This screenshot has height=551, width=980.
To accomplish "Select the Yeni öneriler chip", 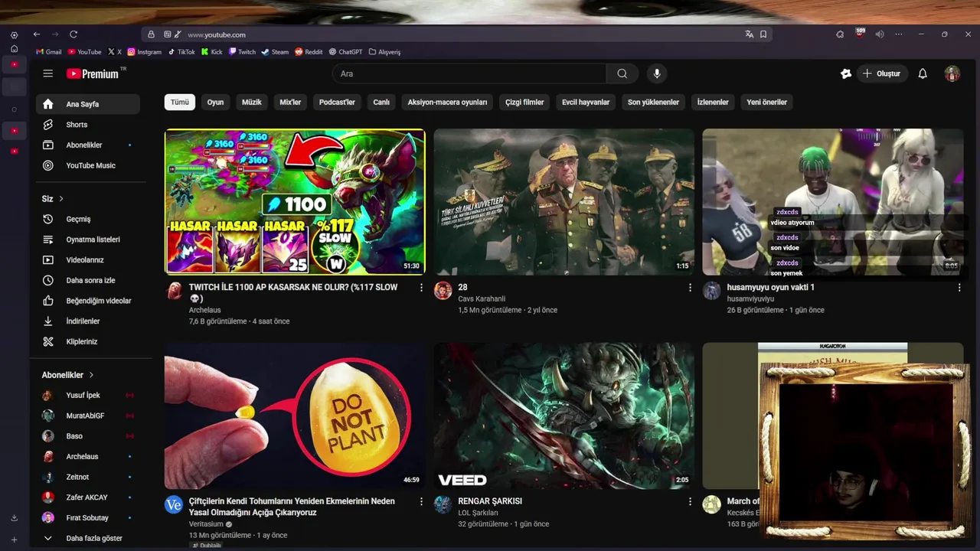I will [766, 102].
